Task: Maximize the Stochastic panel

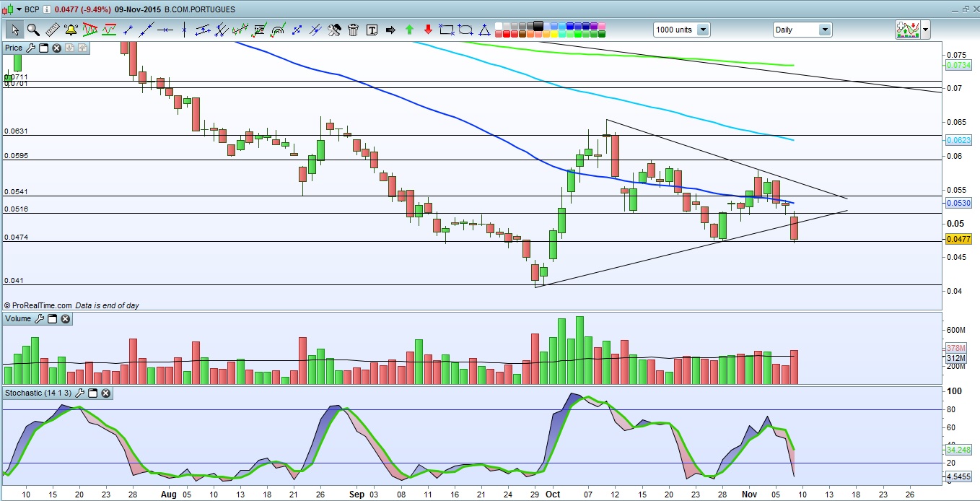Action: point(92,393)
